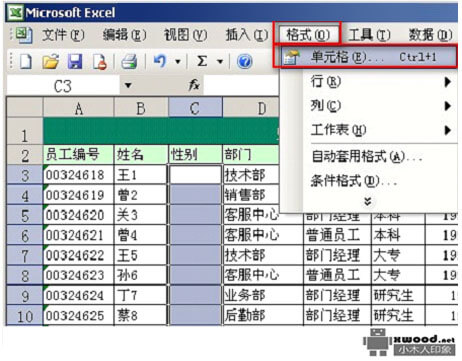This screenshot has width=462, height=361.
Task: Select row 10 header
Action: click(x=25, y=316)
